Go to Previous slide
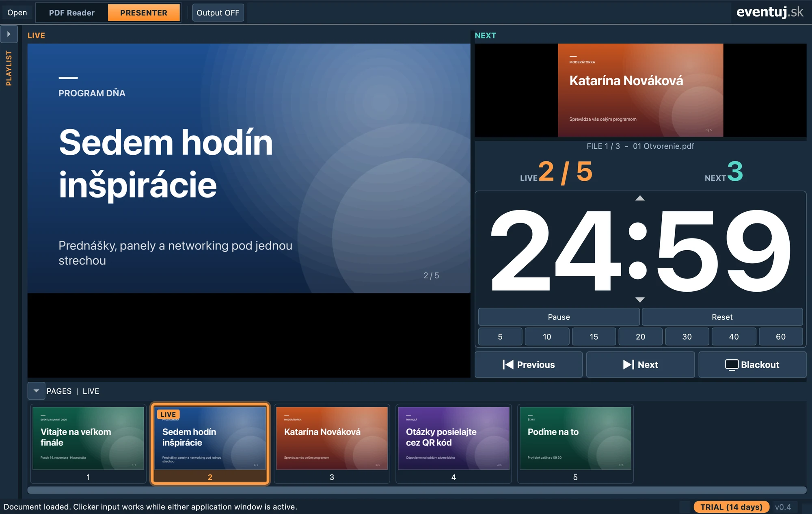The image size is (812, 514). coord(529,365)
